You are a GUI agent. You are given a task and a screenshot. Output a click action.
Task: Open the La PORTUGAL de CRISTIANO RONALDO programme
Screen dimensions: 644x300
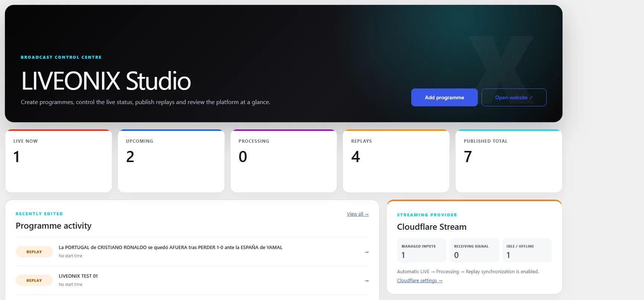(171, 248)
